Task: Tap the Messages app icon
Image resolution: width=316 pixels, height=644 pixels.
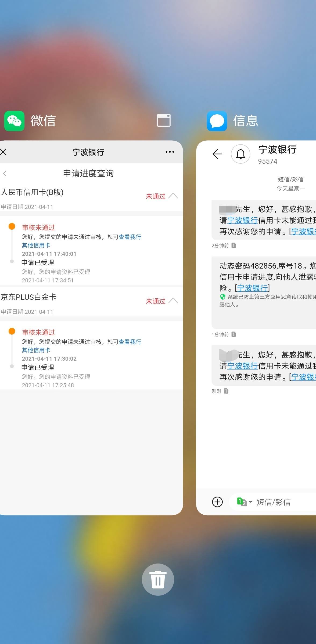Action: pyautogui.click(x=217, y=121)
